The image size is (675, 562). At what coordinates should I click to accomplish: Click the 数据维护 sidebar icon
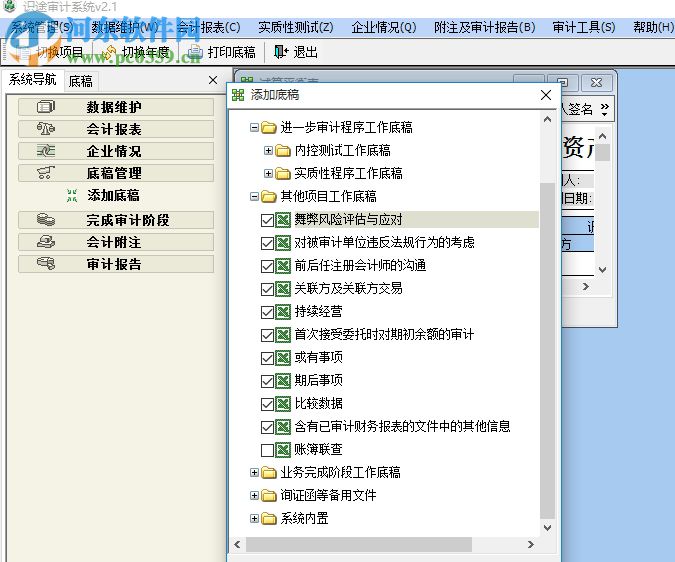click(x=46, y=107)
